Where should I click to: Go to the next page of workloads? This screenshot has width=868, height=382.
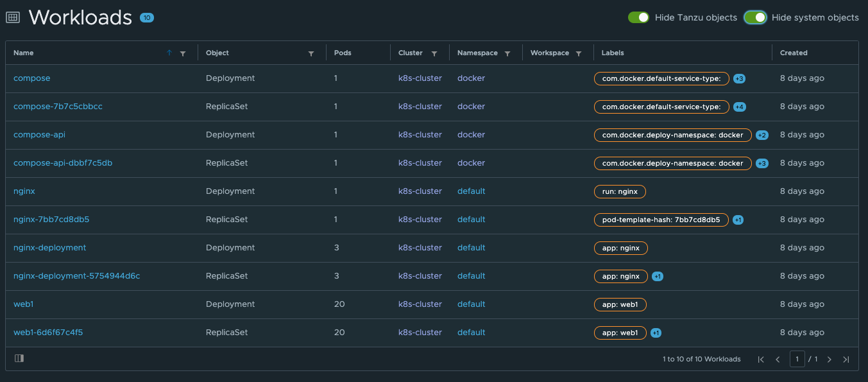830,360
